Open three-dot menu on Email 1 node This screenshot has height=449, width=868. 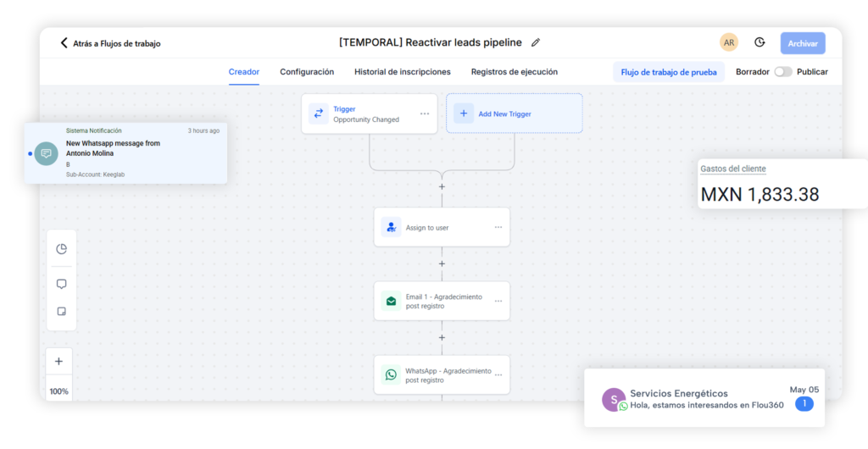[498, 301]
